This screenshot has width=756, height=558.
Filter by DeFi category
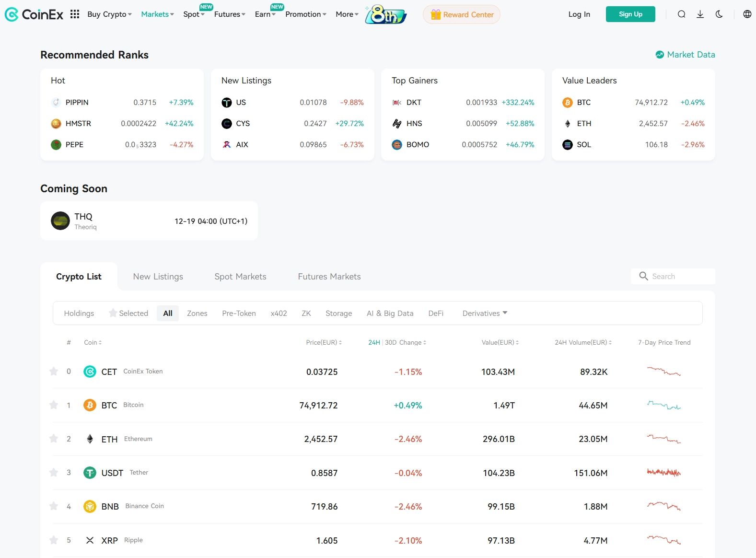pos(436,313)
